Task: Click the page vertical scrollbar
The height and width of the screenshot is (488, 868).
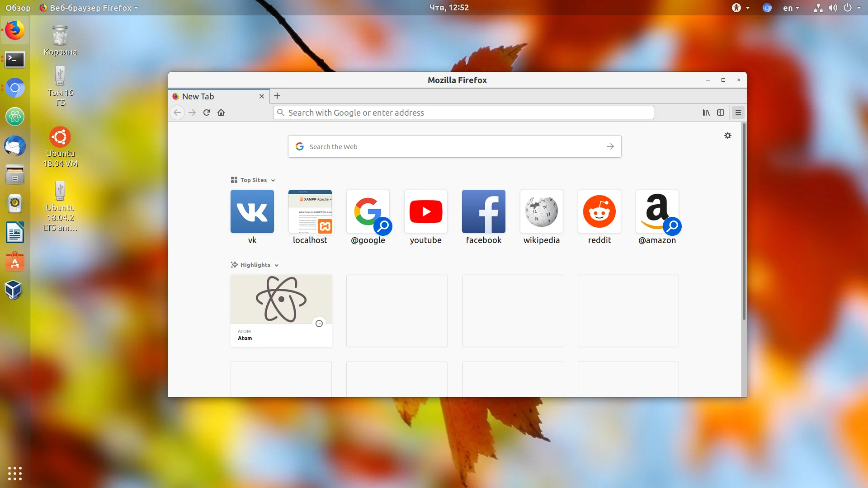Action: click(744, 221)
